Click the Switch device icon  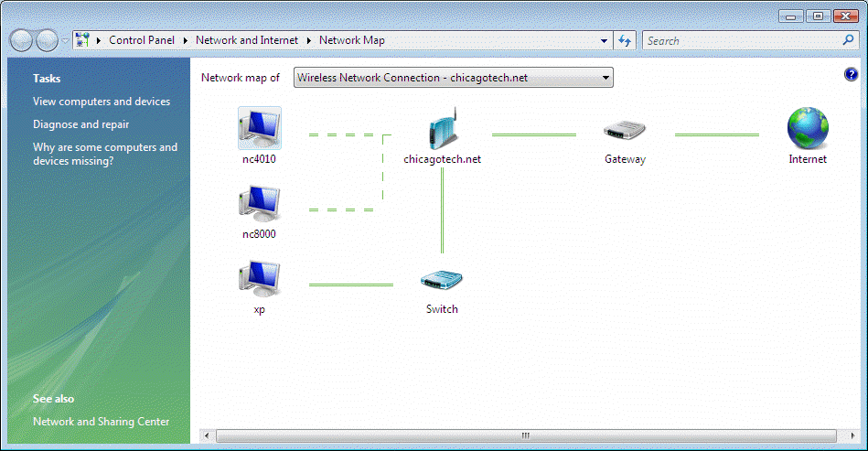441,279
